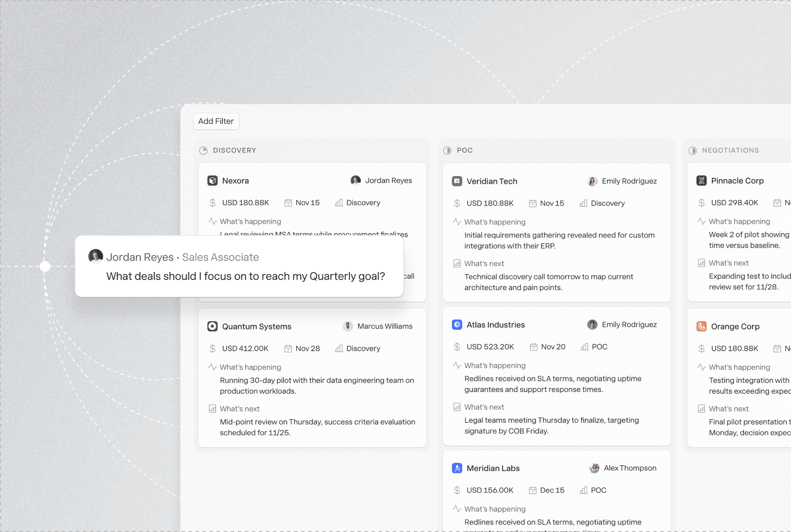The width and height of the screenshot is (791, 532).
Task: Select the DISCOVERY column header
Action: pyautogui.click(x=234, y=150)
